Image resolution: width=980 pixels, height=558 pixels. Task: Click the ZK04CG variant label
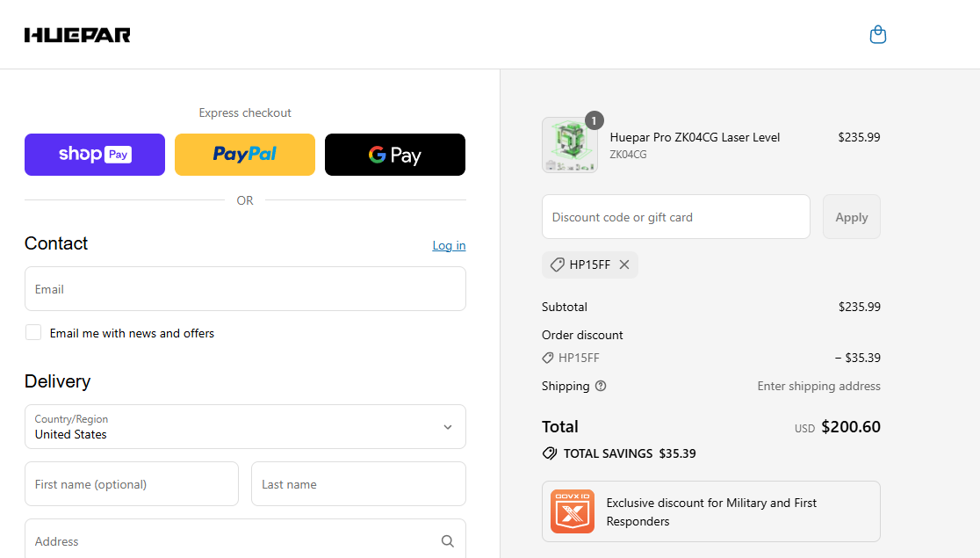point(628,155)
